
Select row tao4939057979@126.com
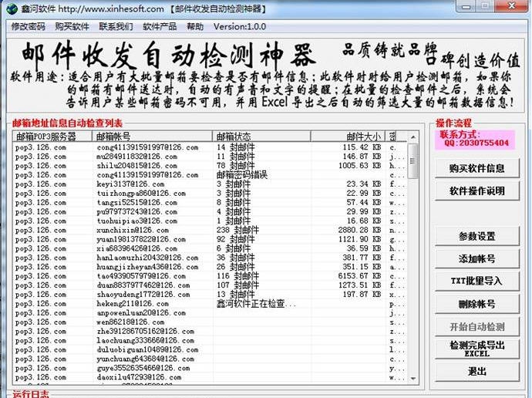click(x=210, y=276)
